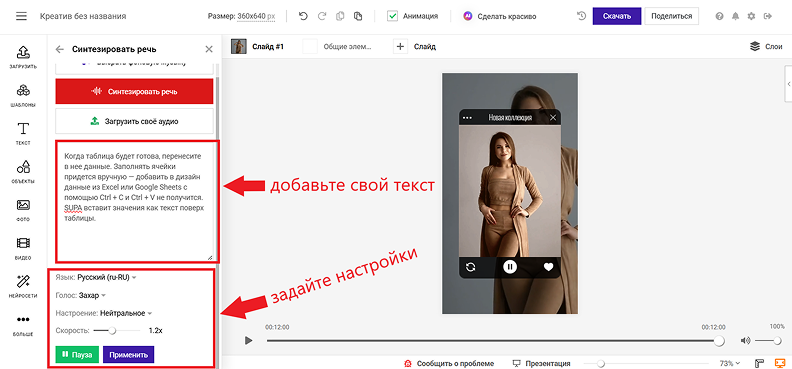Open the Нейросети sidebar tool
Screen dimensions: 792x369
23,287
